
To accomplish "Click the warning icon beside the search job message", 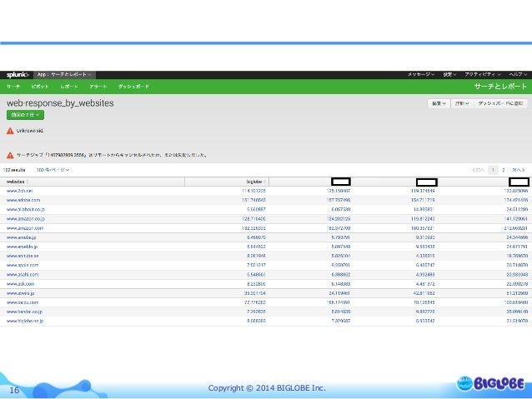I will [x=10, y=155].
